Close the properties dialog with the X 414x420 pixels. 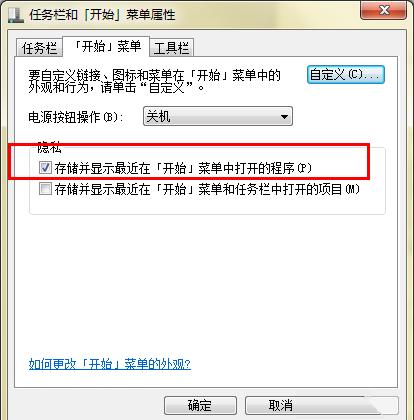(384, 10)
